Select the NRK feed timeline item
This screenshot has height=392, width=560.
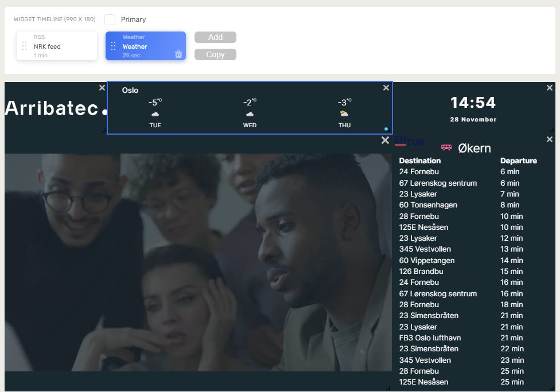(x=57, y=46)
